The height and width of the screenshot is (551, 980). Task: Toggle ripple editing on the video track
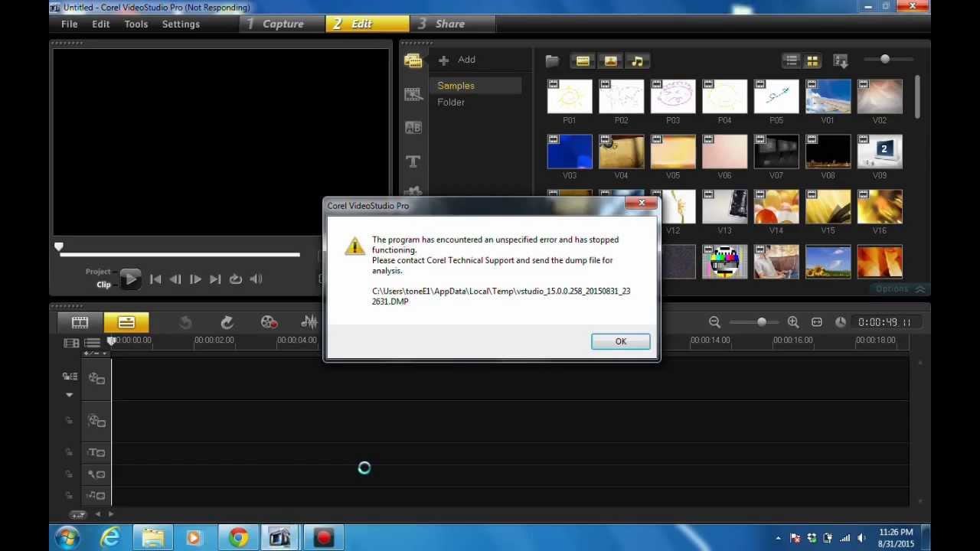coord(70,377)
